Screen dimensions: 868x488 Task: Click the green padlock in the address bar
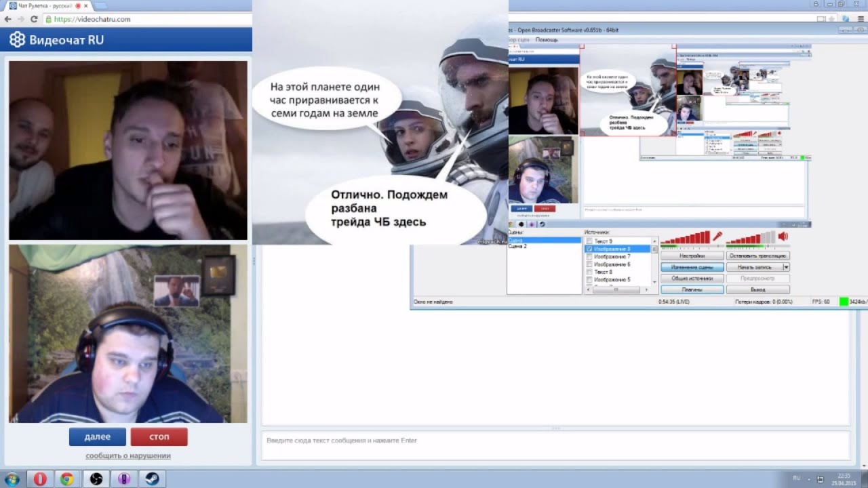[x=49, y=19]
